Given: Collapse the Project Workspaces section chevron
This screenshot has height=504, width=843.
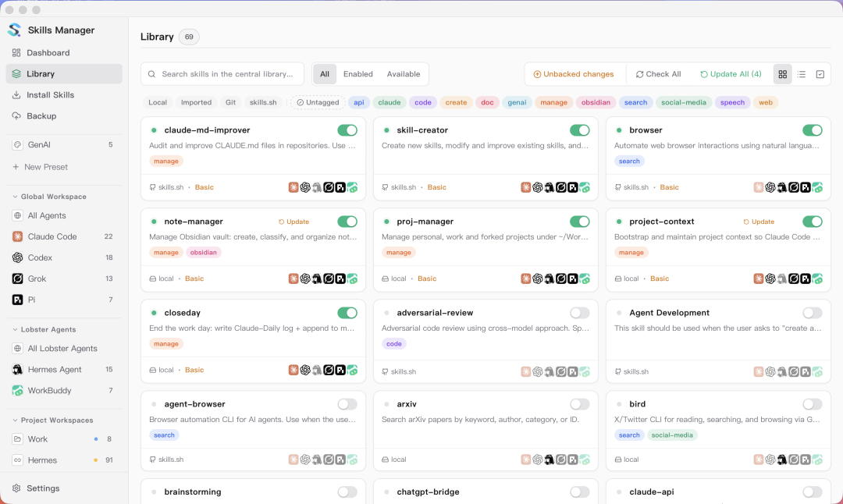Looking at the screenshot, I should 15,421.
